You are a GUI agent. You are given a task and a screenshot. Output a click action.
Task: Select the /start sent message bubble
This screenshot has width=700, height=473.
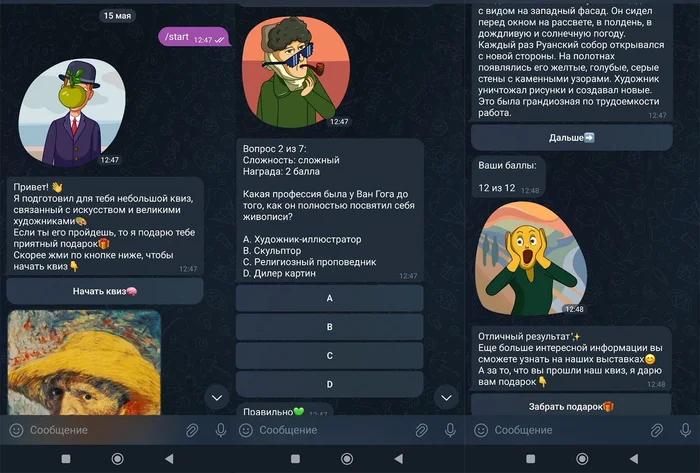coord(194,37)
